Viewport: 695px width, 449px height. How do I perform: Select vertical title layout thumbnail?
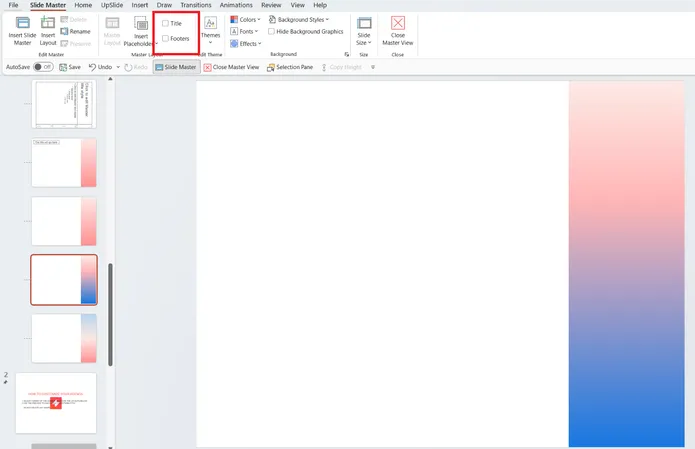pyautogui.click(x=64, y=104)
